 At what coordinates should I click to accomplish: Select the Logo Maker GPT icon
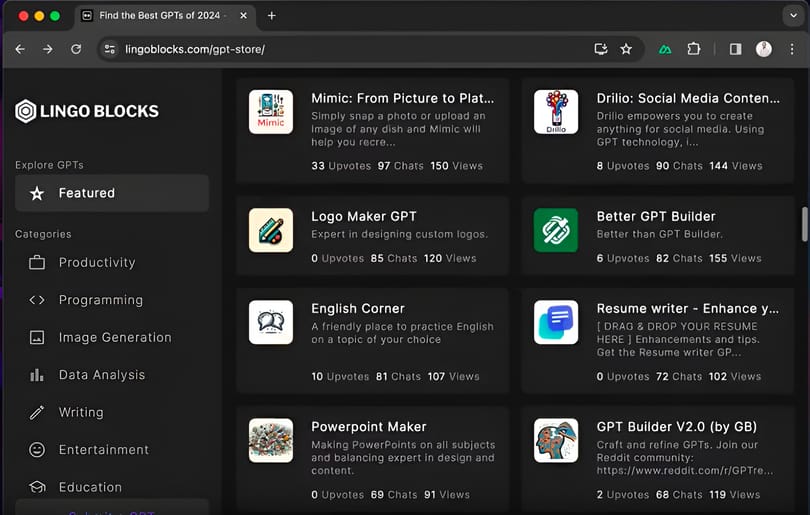(x=271, y=230)
